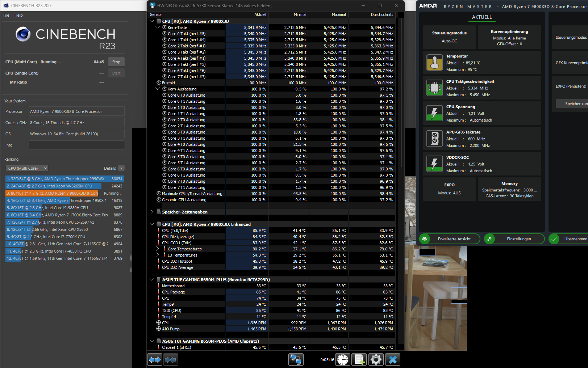Collapse the CPU Enhanced sensor group
588x368 pixels.
pyautogui.click(x=152, y=224)
